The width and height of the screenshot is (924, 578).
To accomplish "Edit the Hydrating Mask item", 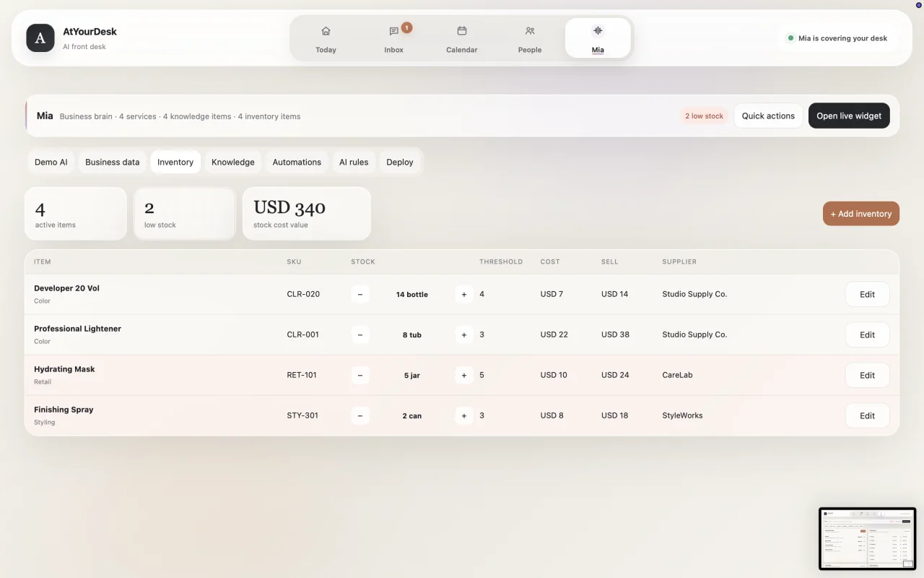I will coord(867,375).
